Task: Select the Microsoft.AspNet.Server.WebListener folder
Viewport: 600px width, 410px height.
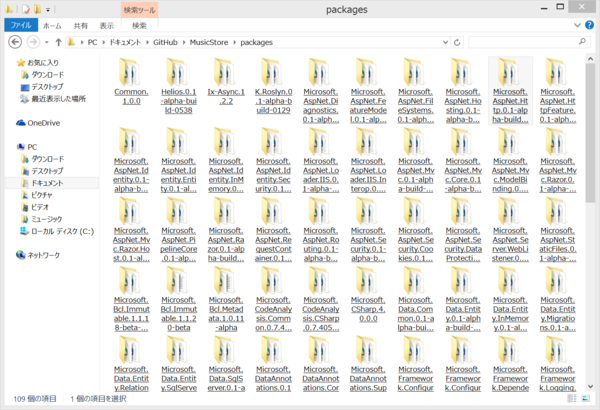Action: coord(510,230)
